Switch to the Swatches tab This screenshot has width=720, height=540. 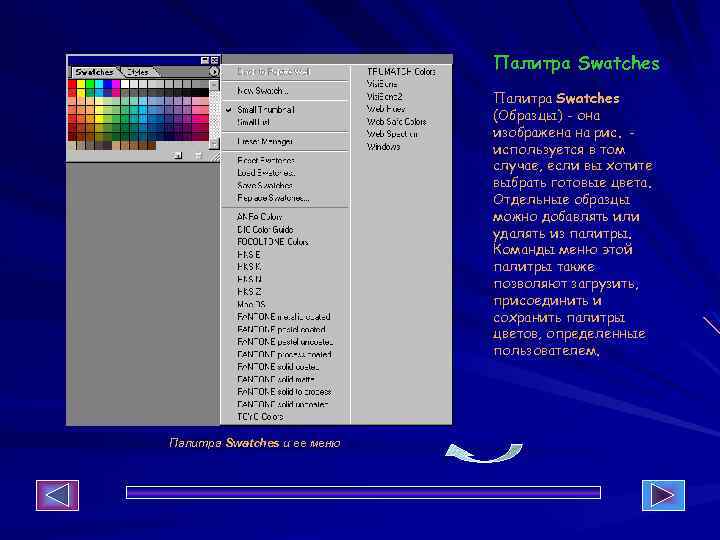click(94, 72)
